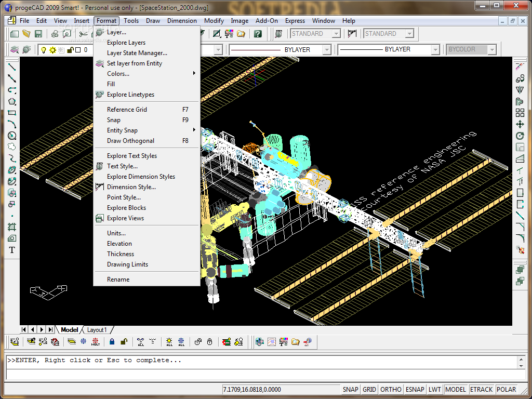The height and width of the screenshot is (399, 532).
Task: Open the text style STANDARD dropdown
Action: tap(336, 34)
